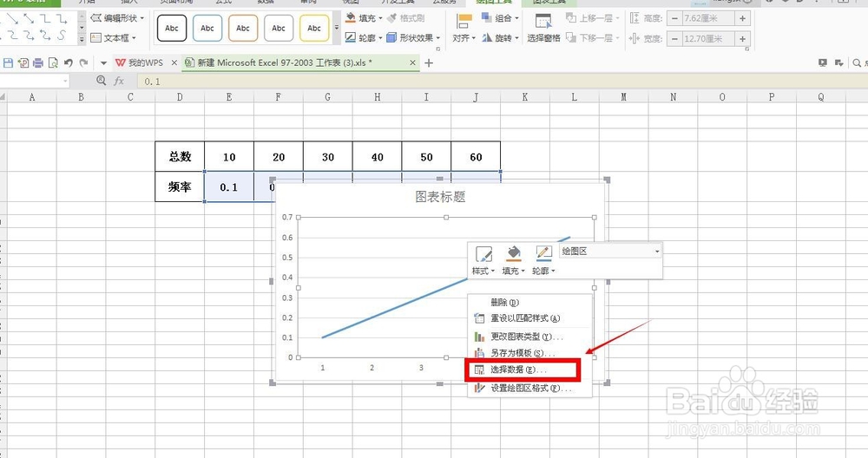Expand the line shapes gallery more arrow

coord(82,39)
